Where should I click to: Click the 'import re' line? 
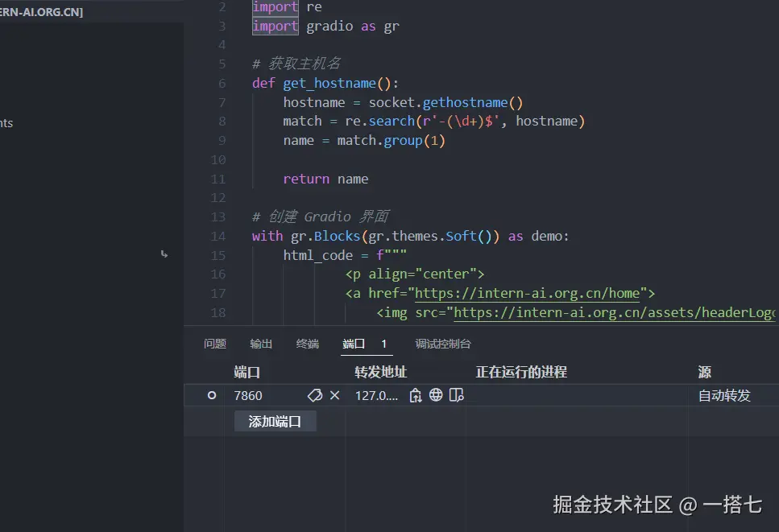(287, 7)
